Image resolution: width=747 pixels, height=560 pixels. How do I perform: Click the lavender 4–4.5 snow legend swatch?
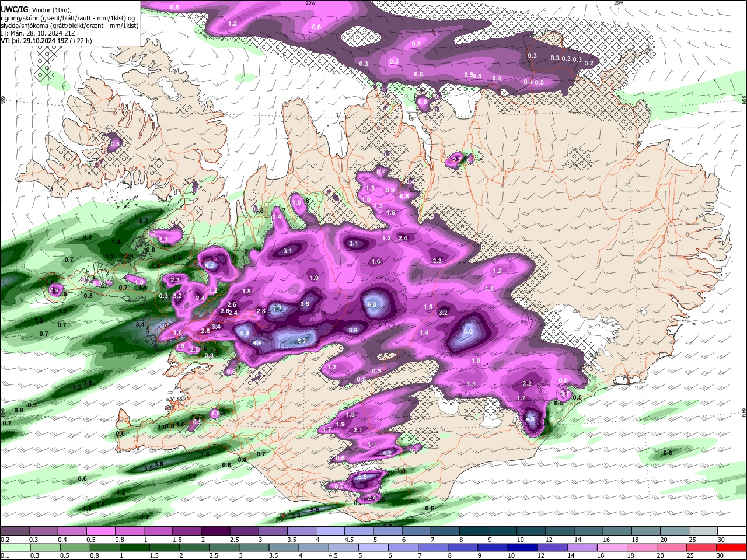(330, 531)
